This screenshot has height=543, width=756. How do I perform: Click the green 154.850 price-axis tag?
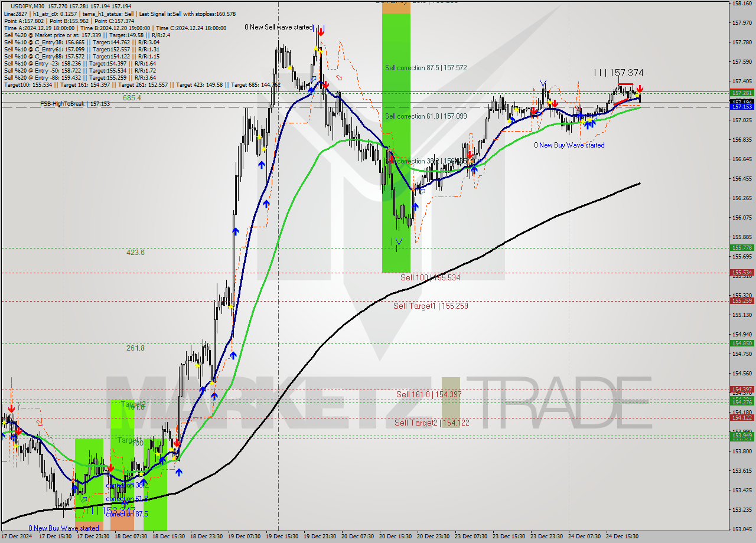(x=742, y=343)
